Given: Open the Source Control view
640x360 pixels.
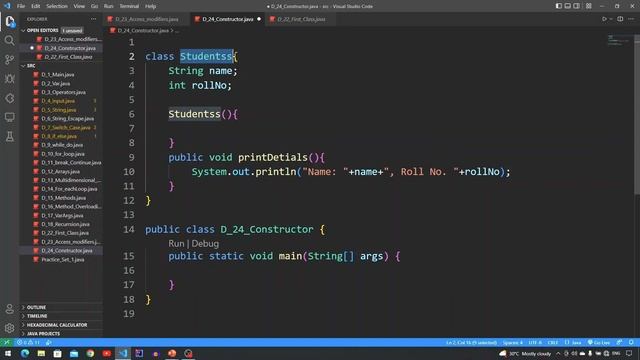Looking at the screenshot, I should tap(9, 60).
